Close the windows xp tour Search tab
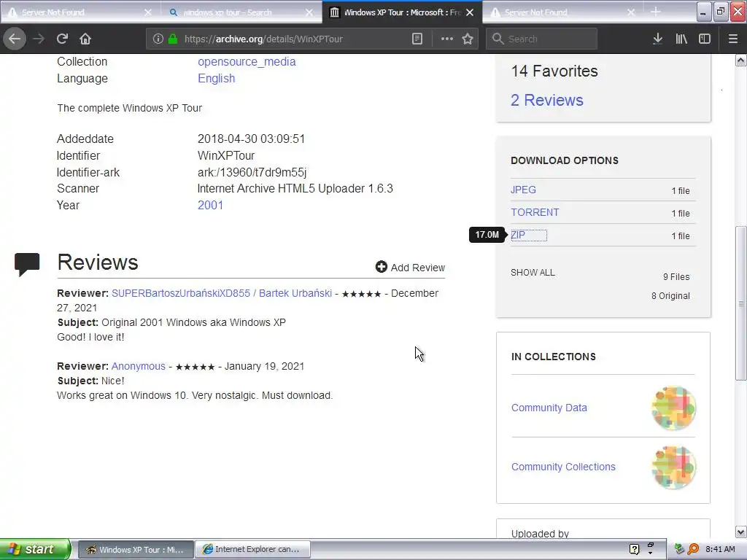The width and height of the screenshot is (747, 560). pyautogui.click(x=309, y=12)
